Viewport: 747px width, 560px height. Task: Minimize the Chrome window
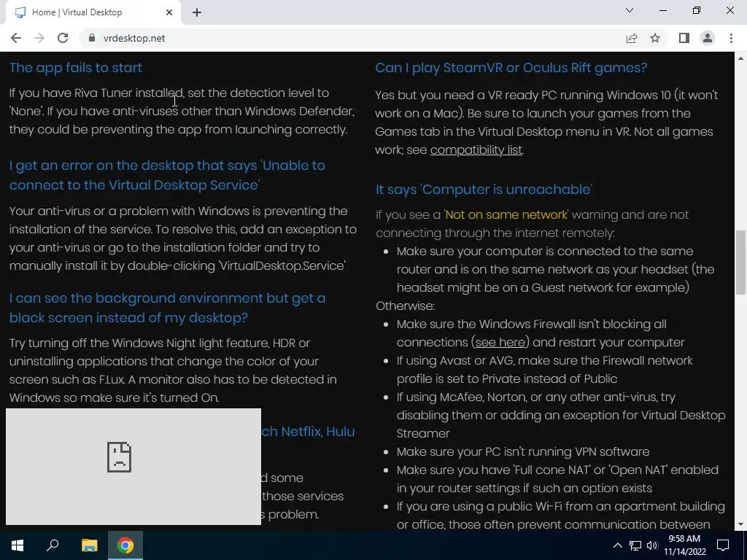tap(663, 10)
